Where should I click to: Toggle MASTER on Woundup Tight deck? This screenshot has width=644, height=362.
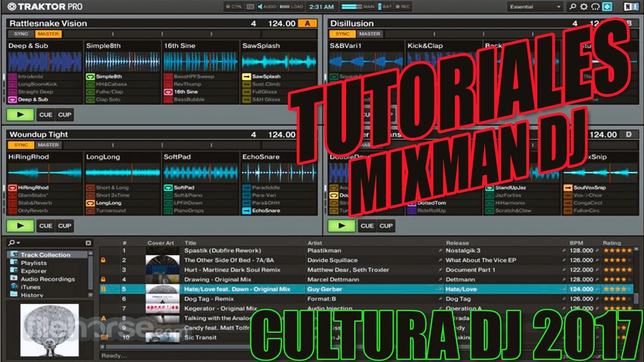[x=48, y=145]
